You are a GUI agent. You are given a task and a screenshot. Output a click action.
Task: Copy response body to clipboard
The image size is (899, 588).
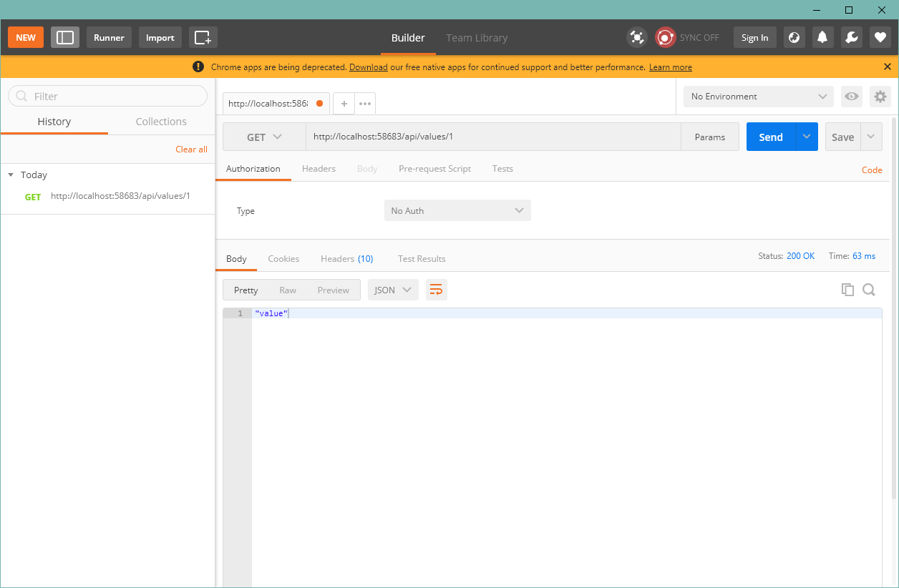click(x=847, y=290)
